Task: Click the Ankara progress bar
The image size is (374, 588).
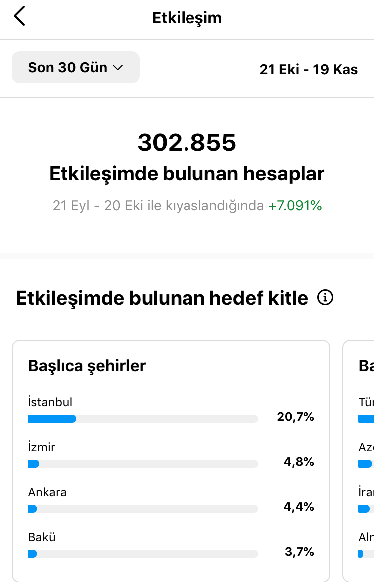Action: [x=143, y=509]
